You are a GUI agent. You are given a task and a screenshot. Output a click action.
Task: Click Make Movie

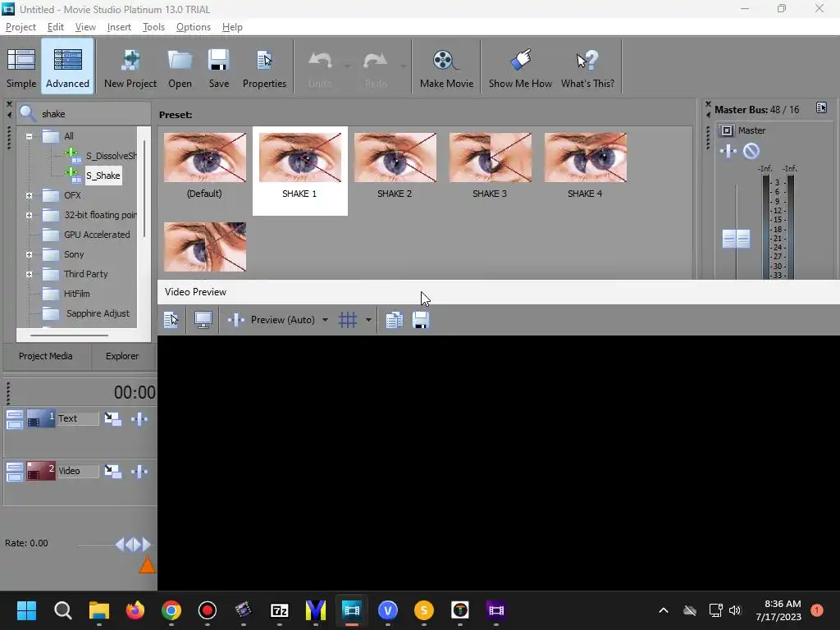(446, 67)
